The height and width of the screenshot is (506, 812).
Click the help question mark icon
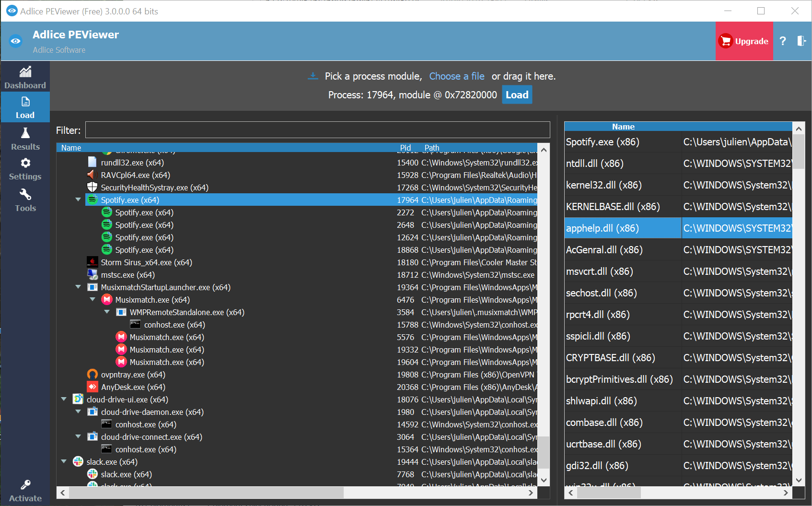(783, 41)
